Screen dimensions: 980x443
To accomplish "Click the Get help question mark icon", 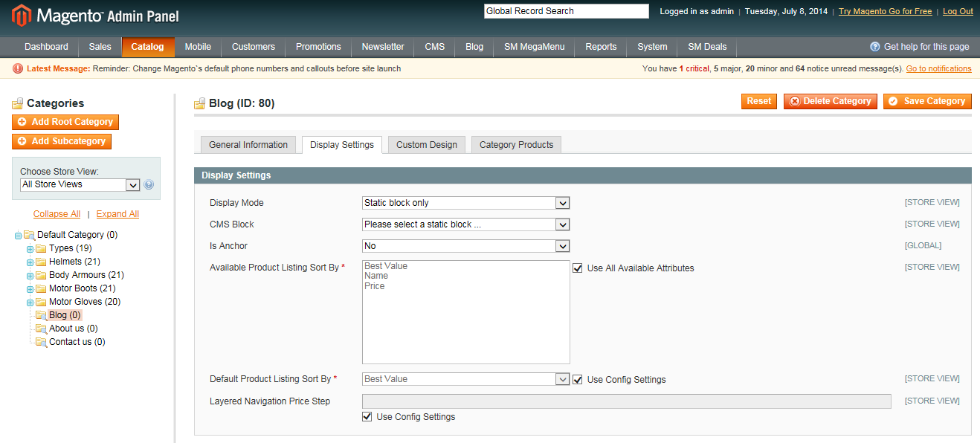I will [x=875, y=47].
